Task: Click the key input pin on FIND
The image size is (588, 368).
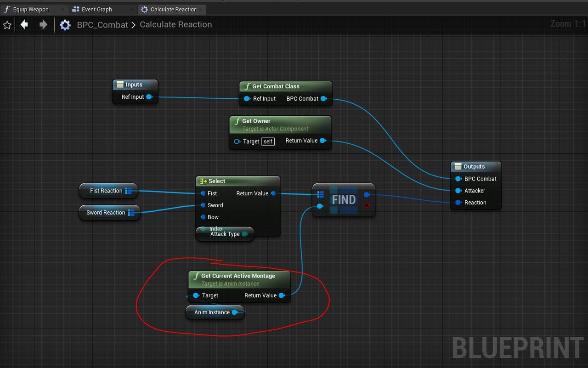Action: [x=320, y=206]
